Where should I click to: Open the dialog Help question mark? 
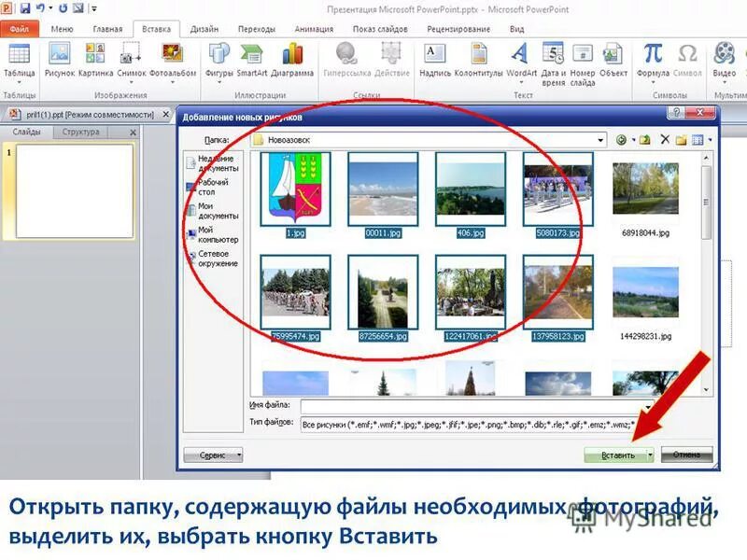coord(676,113)
